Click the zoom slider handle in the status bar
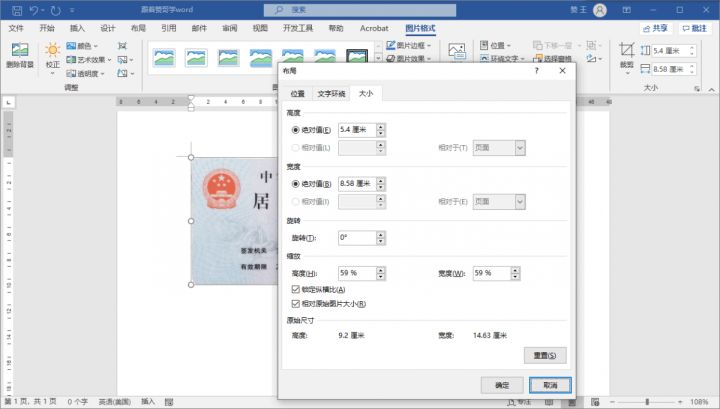 click(647, 402)
